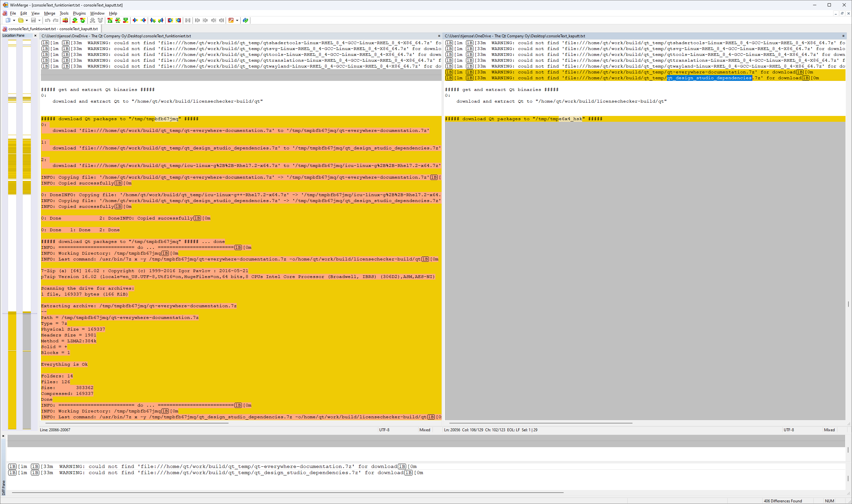Click the grey First File arrow icon
852x504 pixels.
coord(197,20)
